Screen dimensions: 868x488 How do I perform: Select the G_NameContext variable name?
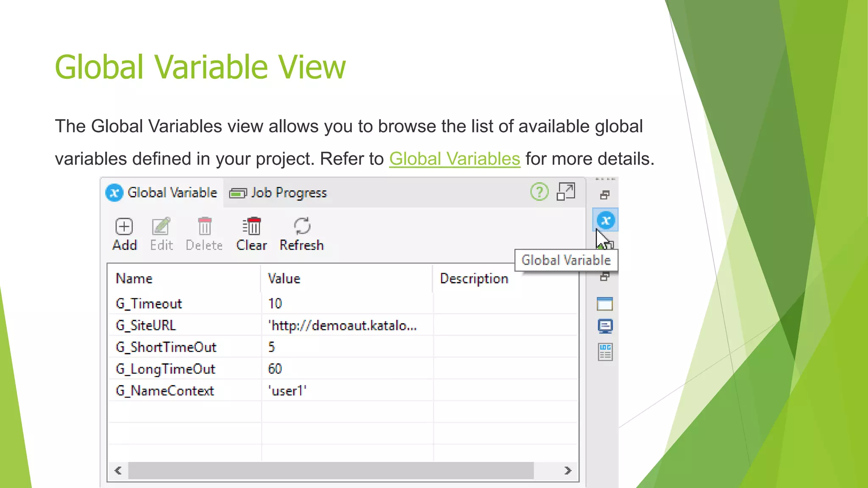click(165, 391)
